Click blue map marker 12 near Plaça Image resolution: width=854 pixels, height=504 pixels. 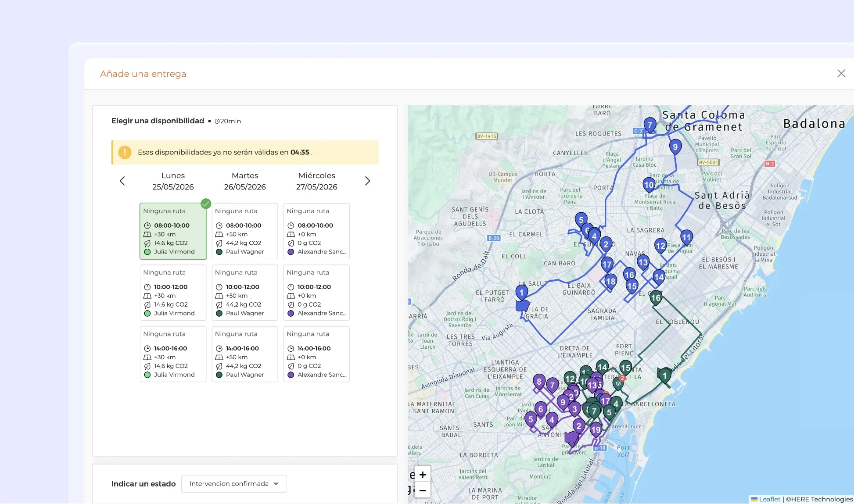(660, 246)
